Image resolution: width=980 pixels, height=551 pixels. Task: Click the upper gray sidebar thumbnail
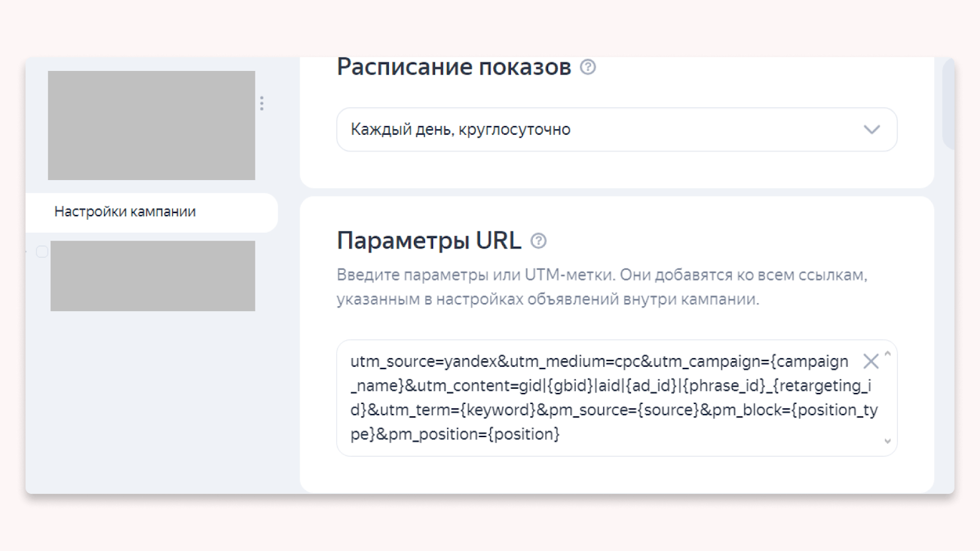coord(151,126)
